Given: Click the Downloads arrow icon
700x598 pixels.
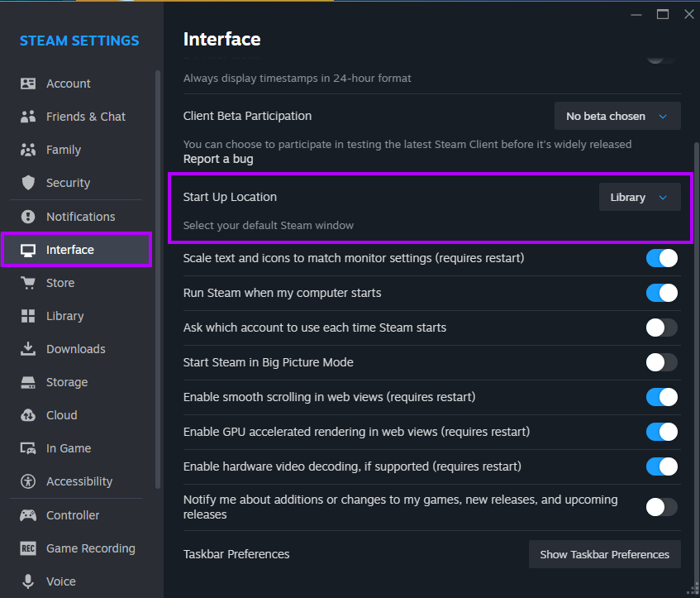Looking at the screenshot, I should pyautogui.click(x=27, y=349).
